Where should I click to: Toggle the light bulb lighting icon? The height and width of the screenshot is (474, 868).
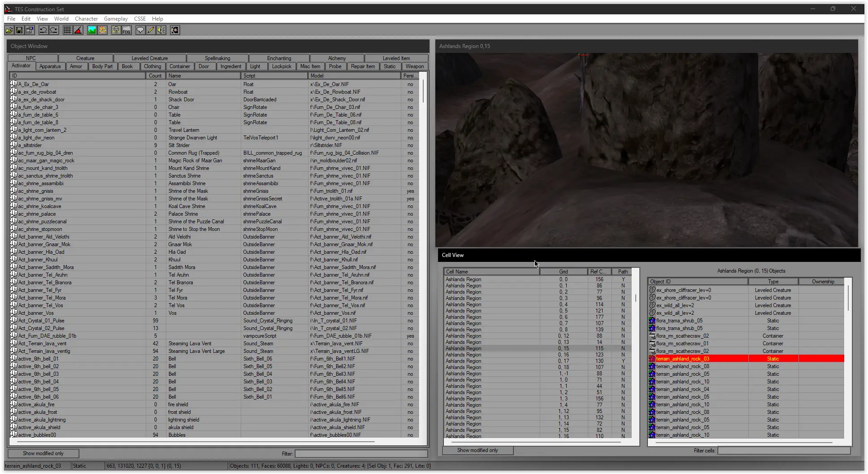pyautogui.click(x=116, y=30)
